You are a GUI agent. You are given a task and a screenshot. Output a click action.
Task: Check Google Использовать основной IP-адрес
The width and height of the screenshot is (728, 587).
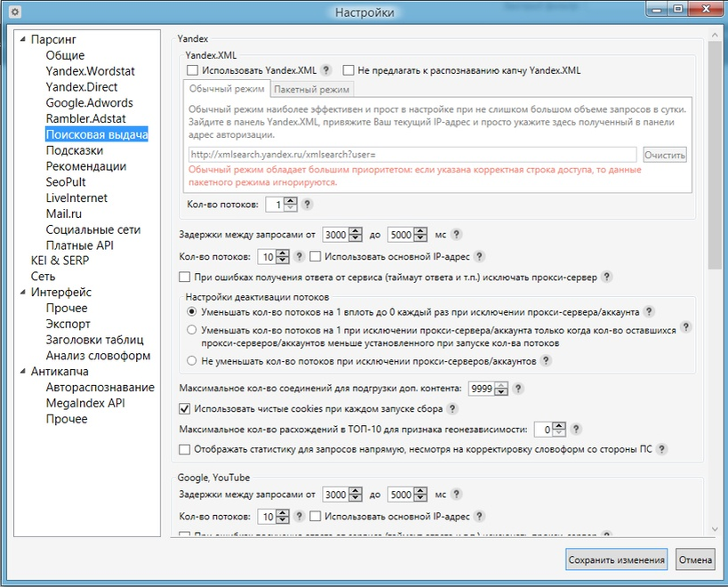(x=316, y=516)
